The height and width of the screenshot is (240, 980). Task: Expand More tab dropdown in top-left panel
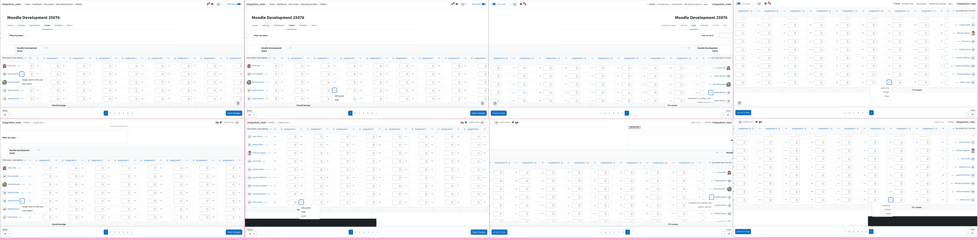click(70, 26)
